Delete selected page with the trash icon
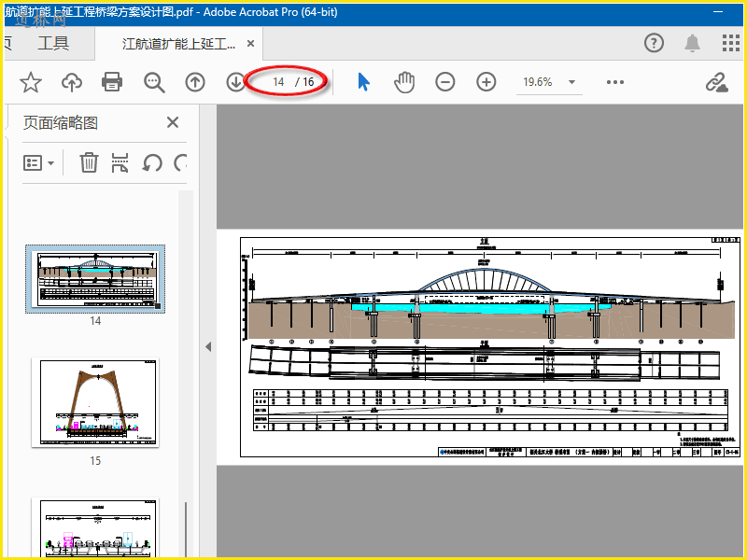This screenshot has height=560, width=747. (x=89, y=162)
